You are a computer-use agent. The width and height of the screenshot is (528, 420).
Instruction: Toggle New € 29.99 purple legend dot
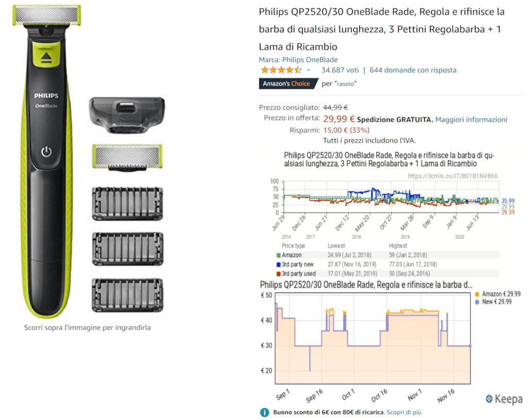pos(477,302)
